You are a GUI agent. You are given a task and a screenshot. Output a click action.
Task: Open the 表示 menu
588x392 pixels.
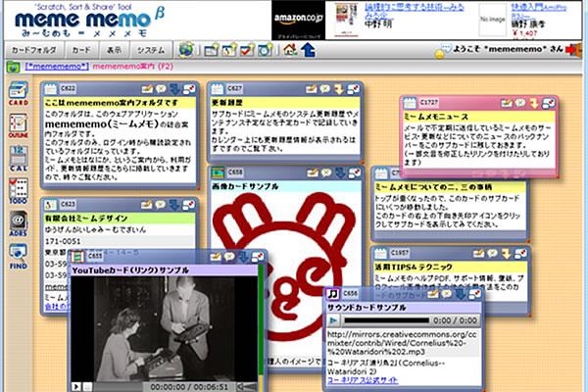click(x=115, y=49)
